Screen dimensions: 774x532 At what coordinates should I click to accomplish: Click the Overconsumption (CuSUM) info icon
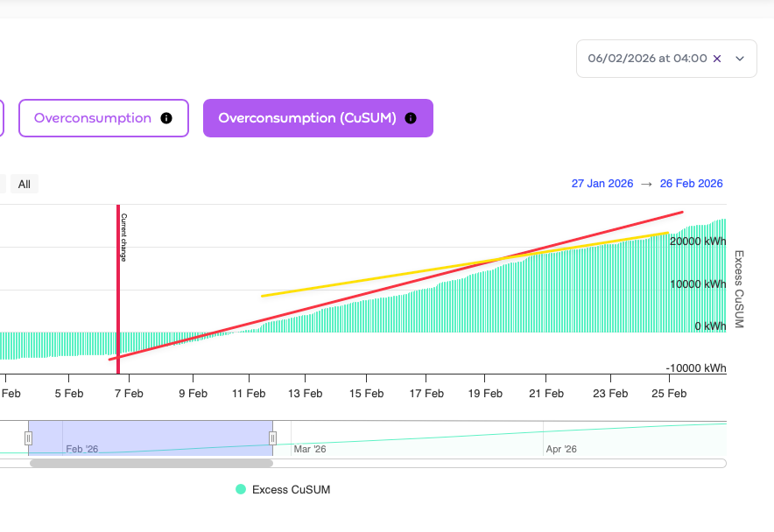click(x=411, y=118)
